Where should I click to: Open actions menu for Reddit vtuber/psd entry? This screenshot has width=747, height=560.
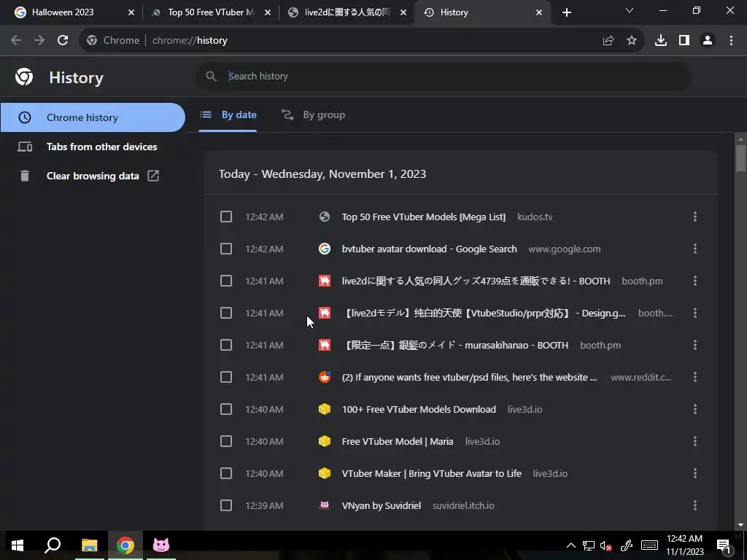pyautogui.click(x=695, y=377)
